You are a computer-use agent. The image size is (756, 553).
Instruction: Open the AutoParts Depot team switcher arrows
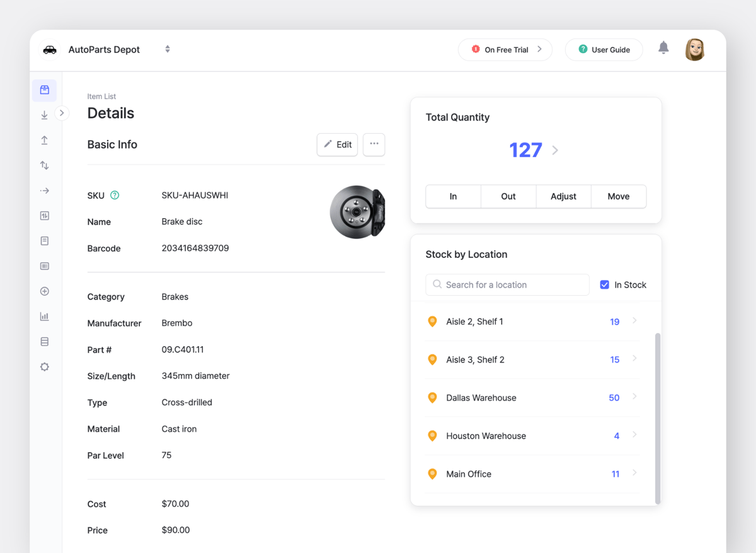pyautogui.click(x=168, y=49)
